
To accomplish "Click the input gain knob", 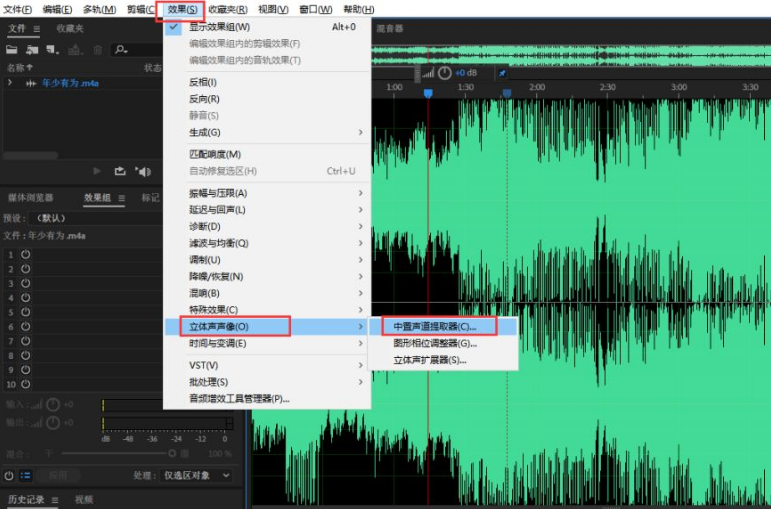I will 53,405.
